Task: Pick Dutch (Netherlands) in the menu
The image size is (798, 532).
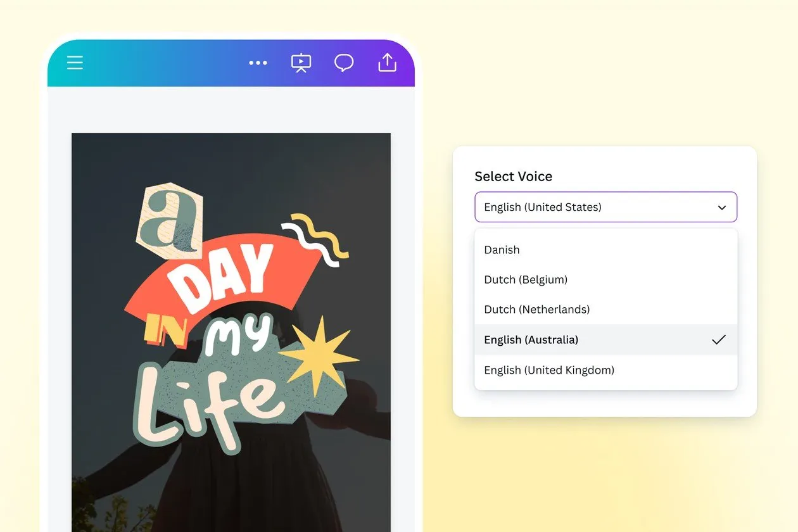Action: pos(536,309)
